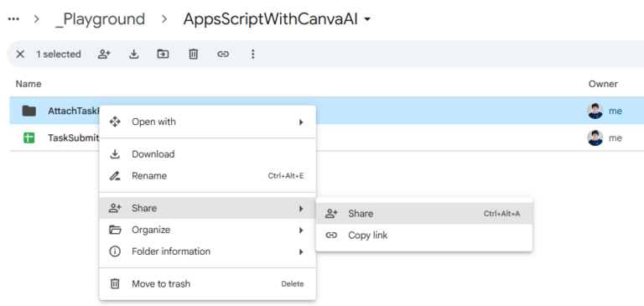The width and height of the screenshot is (644, 306).
Task: Select the AttachTask folder icon
Action: coord(29,111)
